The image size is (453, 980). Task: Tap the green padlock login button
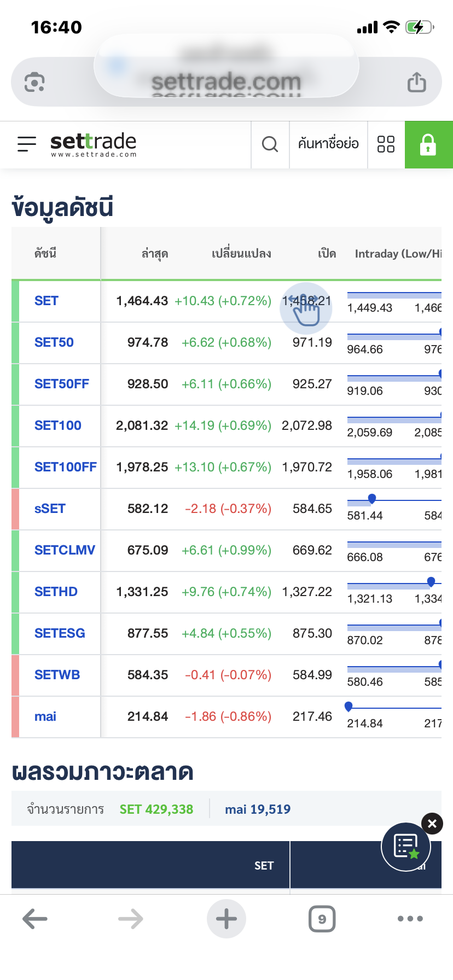point(428,144)
